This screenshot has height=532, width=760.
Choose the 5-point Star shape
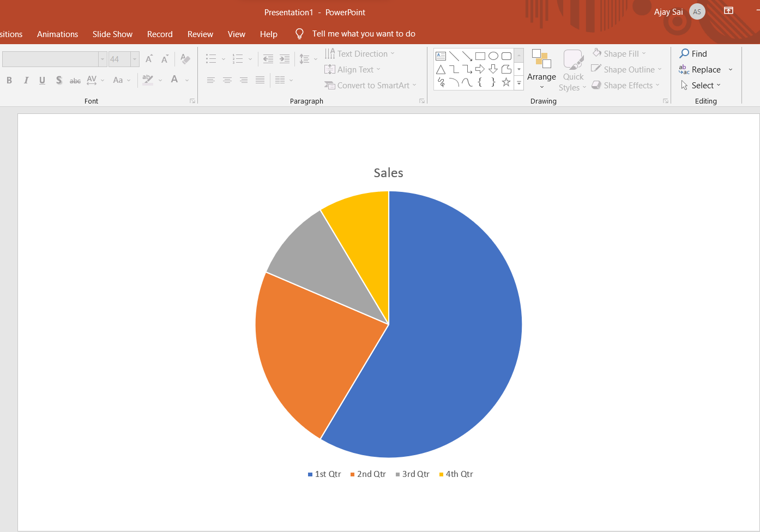[x=506, y=82]
